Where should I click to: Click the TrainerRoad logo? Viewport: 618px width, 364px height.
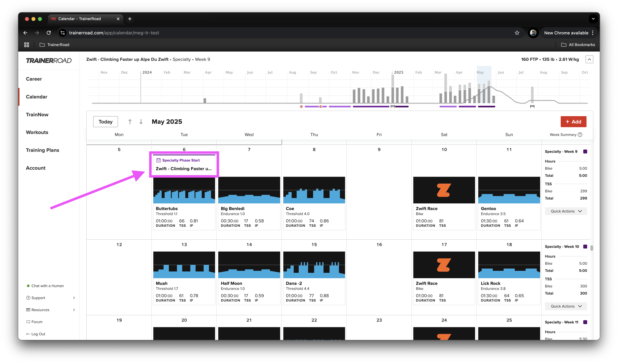pyautogui.click(x=49, y=61)
